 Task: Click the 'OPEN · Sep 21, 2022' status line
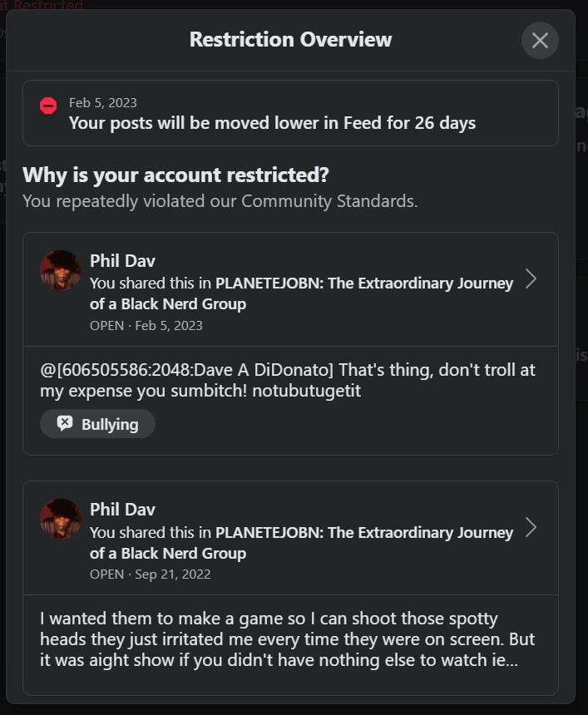point(150,574)
